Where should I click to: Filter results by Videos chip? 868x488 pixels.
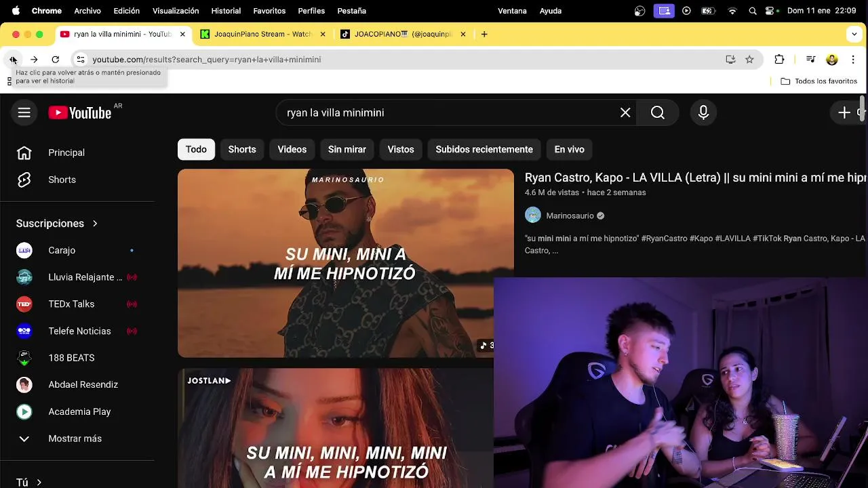pos(292,149)
